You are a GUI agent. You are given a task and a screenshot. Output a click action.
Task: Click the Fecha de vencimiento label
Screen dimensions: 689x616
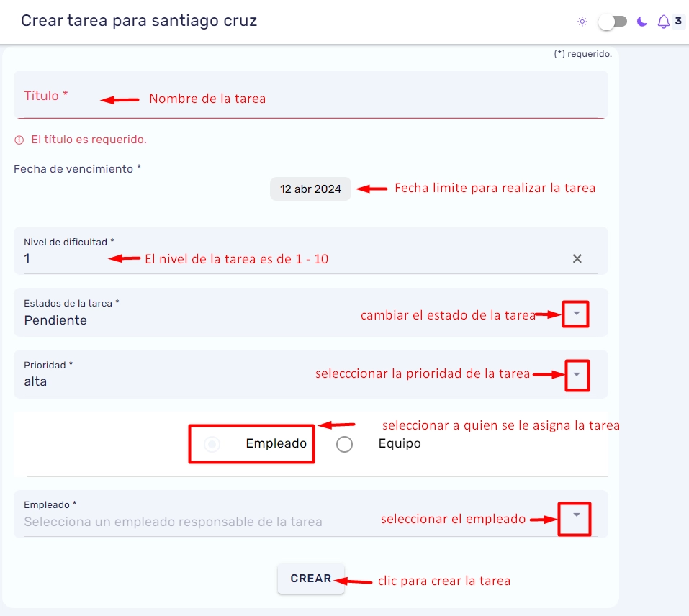(77, 169)
